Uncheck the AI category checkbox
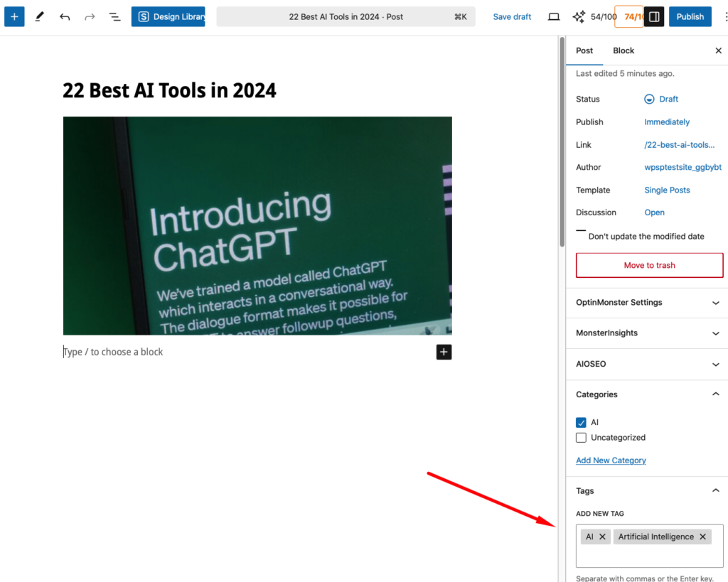This screenshot has height=582, width=728. (581, 422)
